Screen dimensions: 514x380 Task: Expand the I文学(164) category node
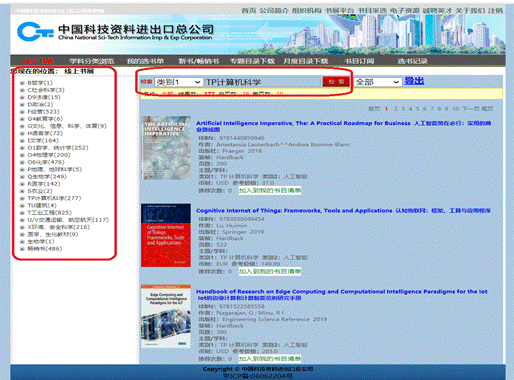22,141
